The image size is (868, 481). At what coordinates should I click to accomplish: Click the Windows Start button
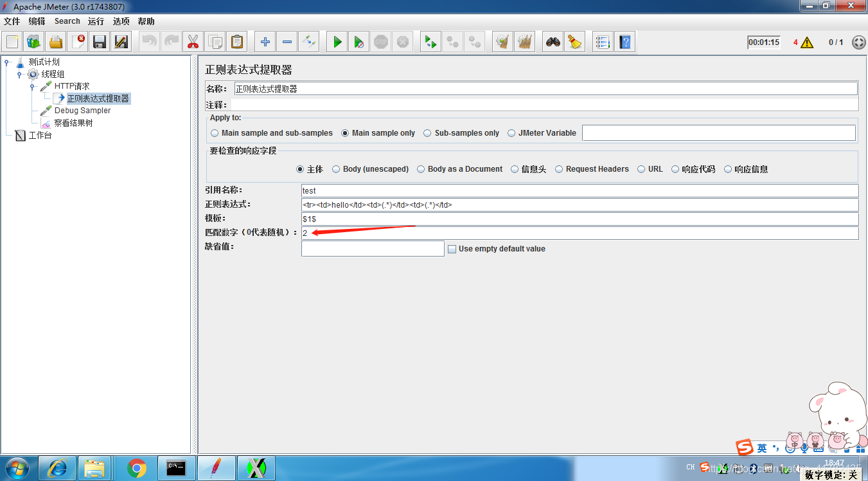tap(18, 468)
